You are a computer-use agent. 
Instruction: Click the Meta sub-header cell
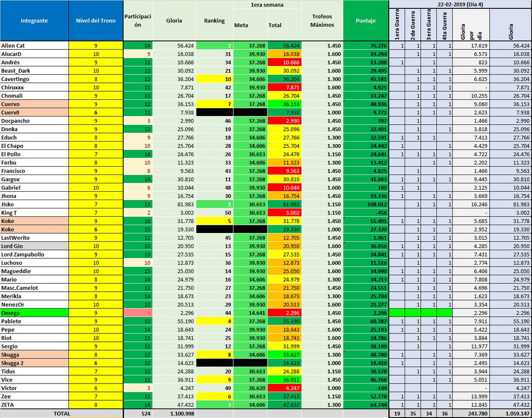(x=250, y=25)
